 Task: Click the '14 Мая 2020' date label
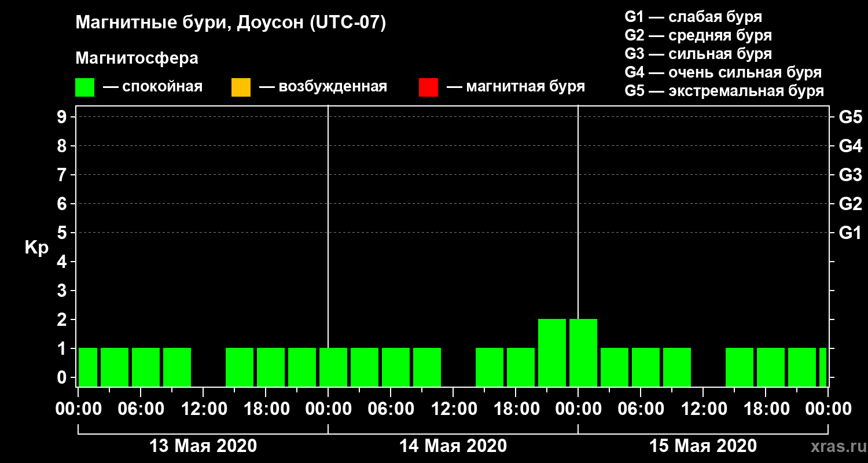[453, 446]
